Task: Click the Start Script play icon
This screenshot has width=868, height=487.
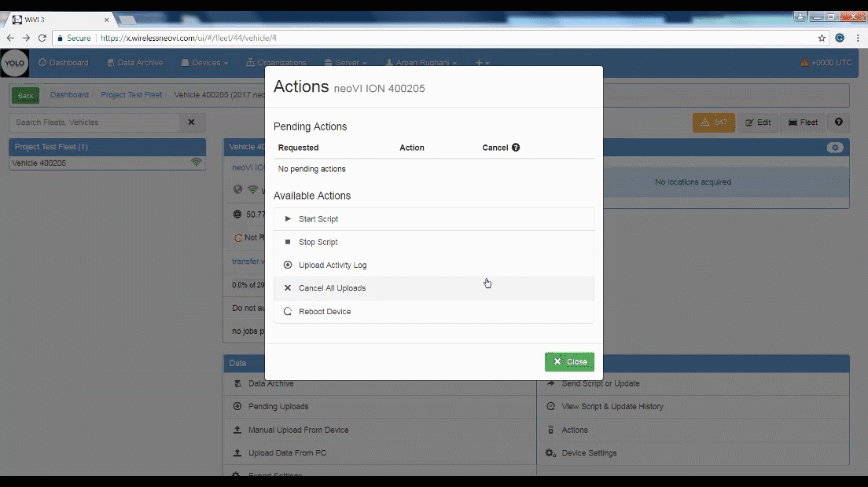Action: point(288,219)
